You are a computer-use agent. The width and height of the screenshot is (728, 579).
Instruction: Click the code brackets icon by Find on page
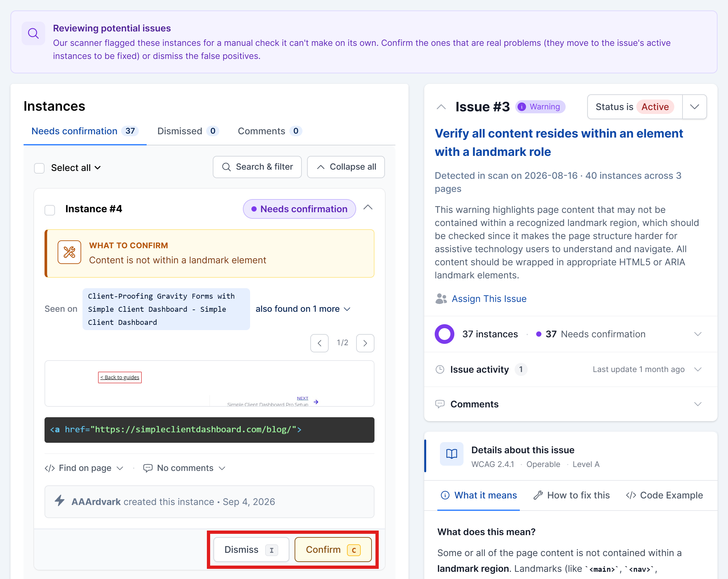[50, 468]
